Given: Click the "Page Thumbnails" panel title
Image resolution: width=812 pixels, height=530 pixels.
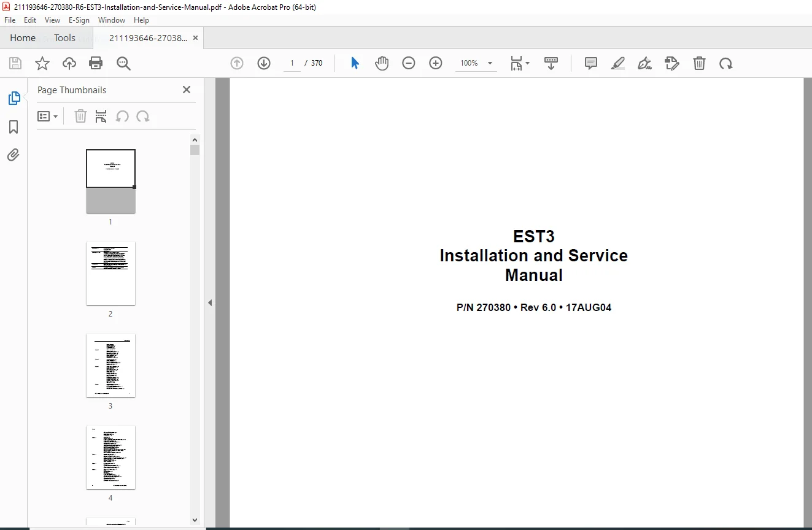Looking at the screenshot, I should click(x=72, y=90).
